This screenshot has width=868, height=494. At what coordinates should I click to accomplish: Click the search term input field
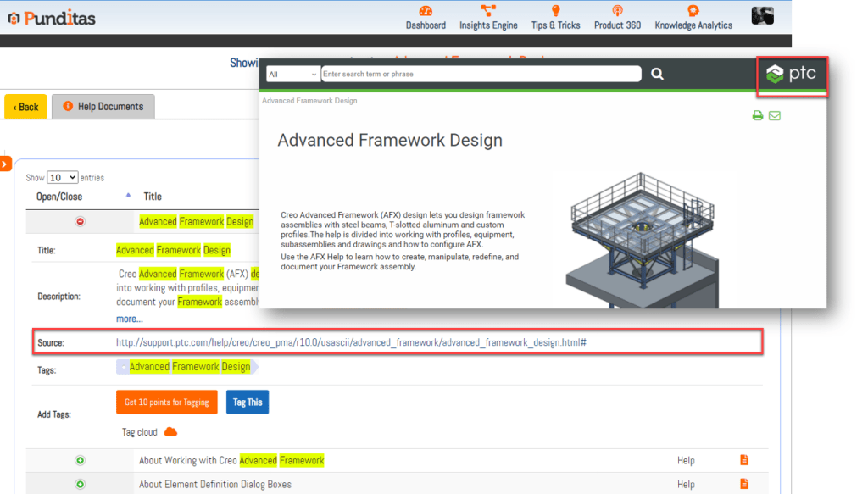pyautogui.click(x=481, y=75)
